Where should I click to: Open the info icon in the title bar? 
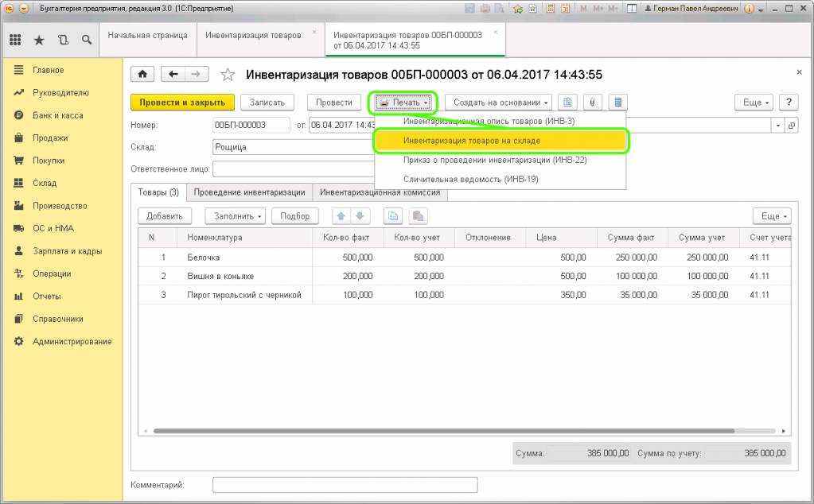coord(749,9)
